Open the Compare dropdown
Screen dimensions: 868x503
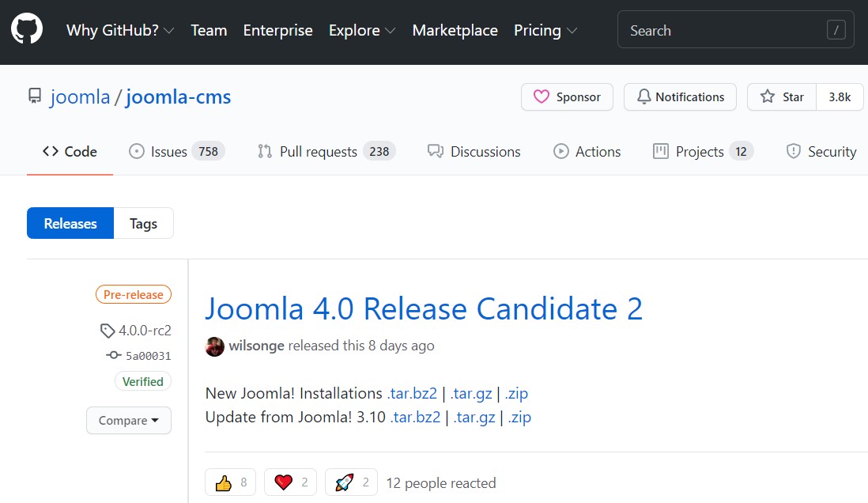128,421
